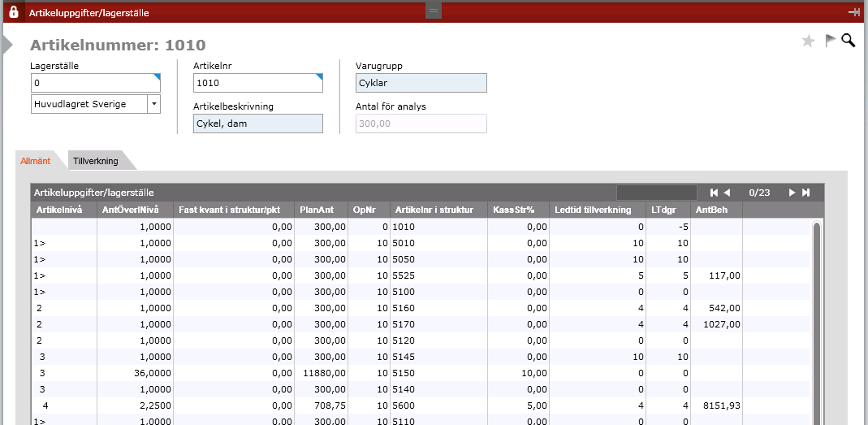Sort by Artikelnr i struktur column header

coord(439,210)
